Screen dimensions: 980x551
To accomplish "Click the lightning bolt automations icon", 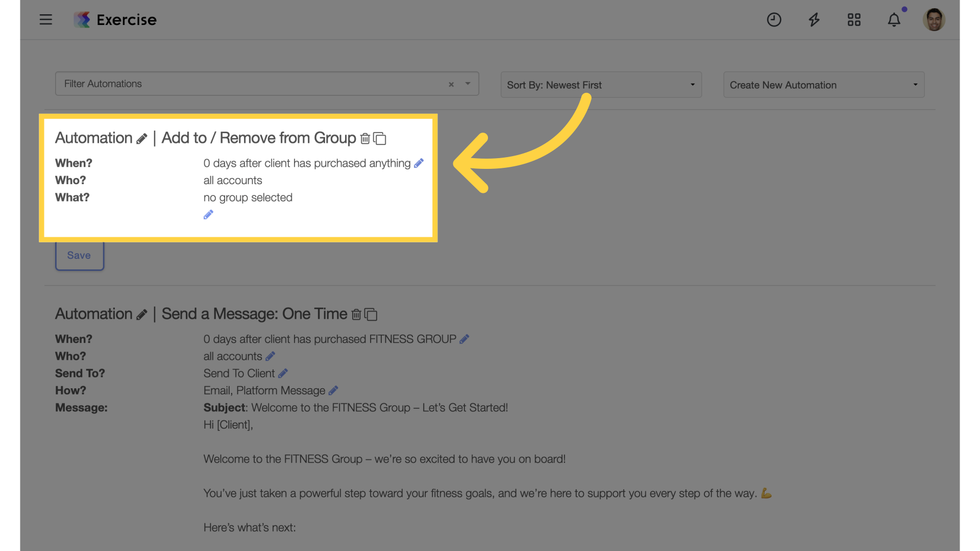I will pyautogui.click(x=814, y=20).
